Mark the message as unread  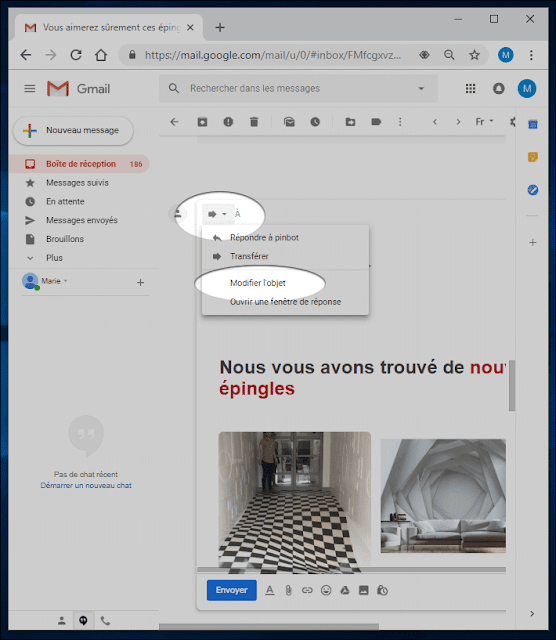[289, 122]
